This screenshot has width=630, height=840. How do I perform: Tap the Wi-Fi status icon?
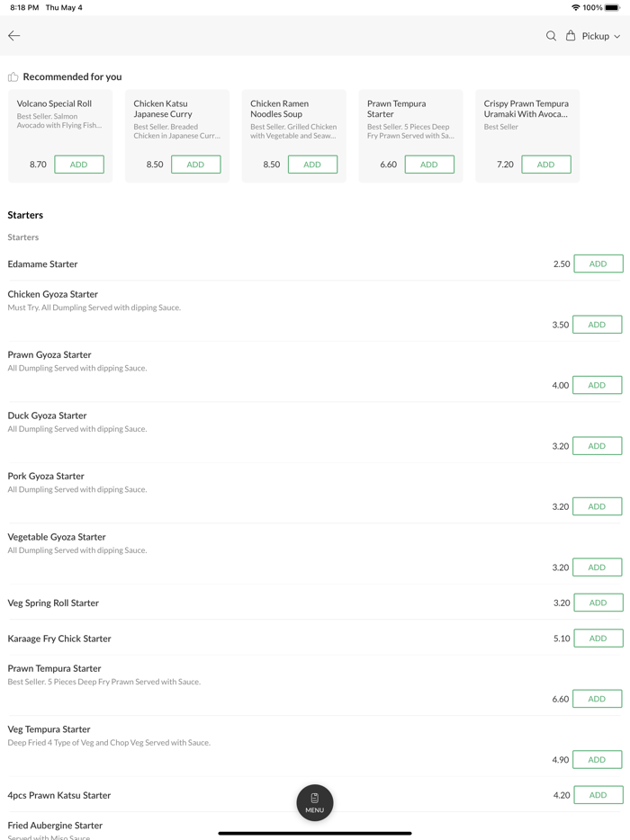(575, 7)
